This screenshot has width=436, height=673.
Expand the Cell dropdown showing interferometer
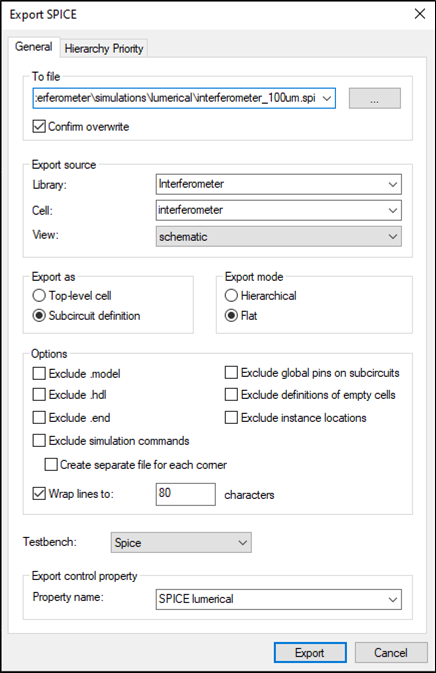[279, 210]
